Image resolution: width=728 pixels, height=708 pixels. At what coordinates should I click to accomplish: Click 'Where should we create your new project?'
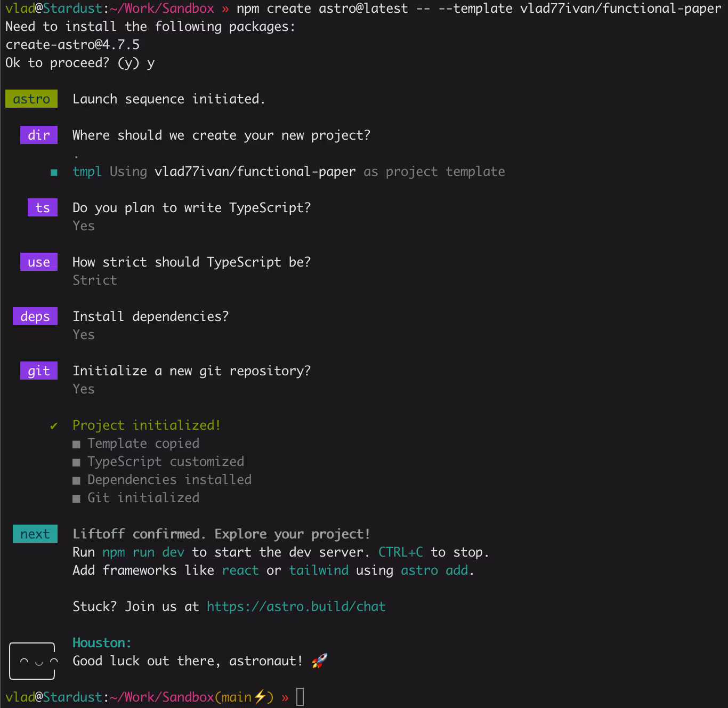coord(221,135)
